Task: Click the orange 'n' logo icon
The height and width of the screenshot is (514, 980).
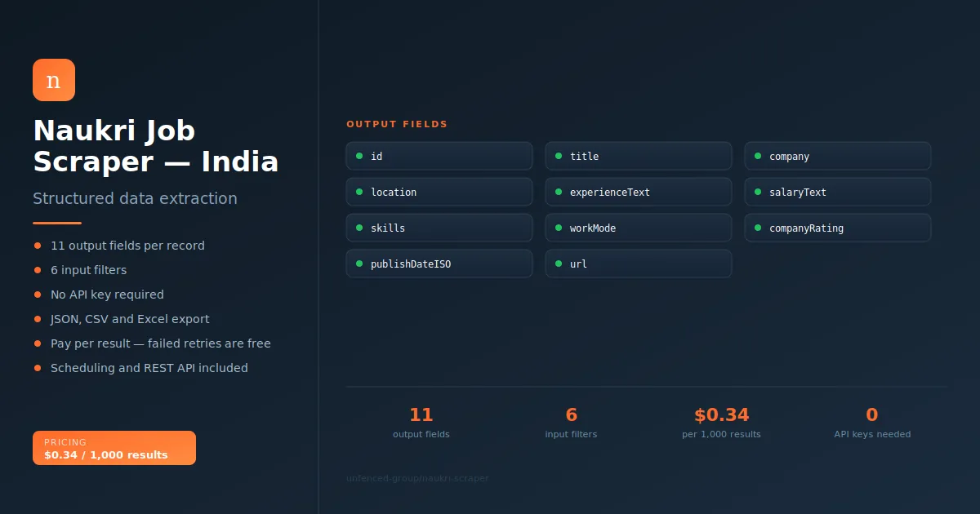Action: pyautogui.click(x=54, y=80)
